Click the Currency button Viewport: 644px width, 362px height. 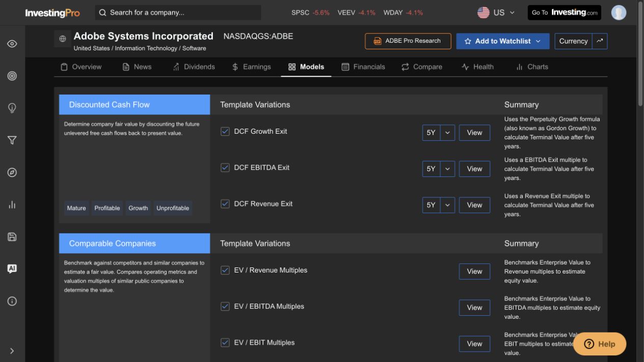573,41
